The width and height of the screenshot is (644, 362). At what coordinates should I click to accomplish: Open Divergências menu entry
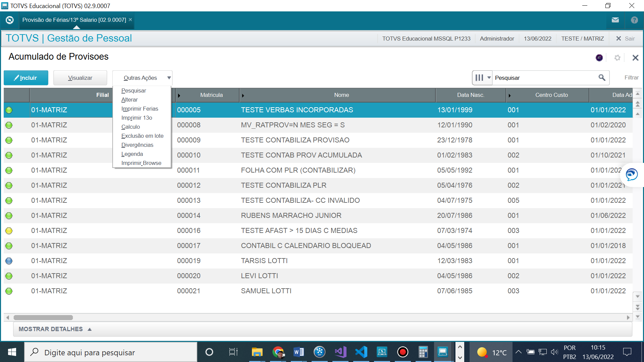[x=137, y=145]
